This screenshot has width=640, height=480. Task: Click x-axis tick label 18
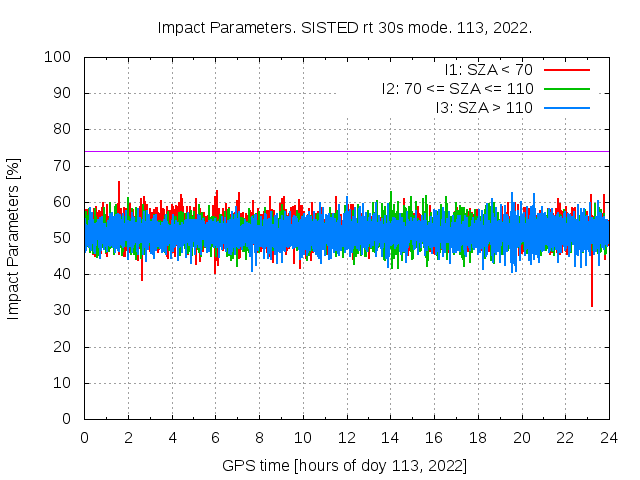click(x=477, y=437)
